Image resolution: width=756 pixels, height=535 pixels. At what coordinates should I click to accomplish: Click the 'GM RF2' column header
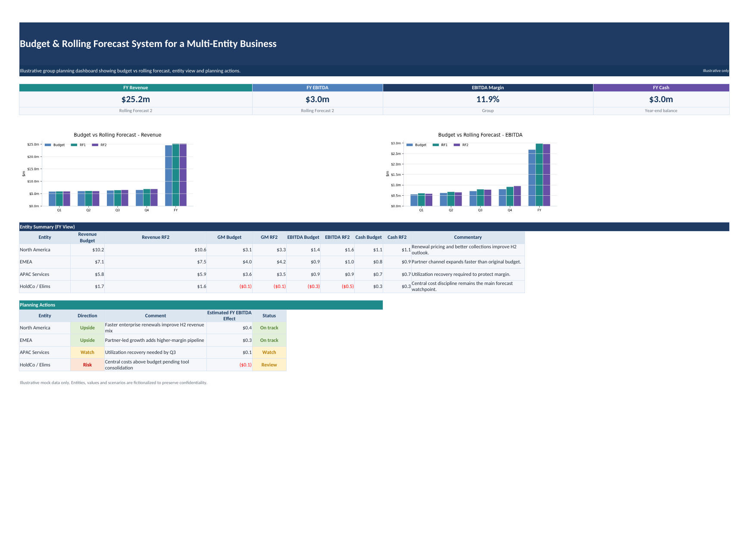click(269, 238)
